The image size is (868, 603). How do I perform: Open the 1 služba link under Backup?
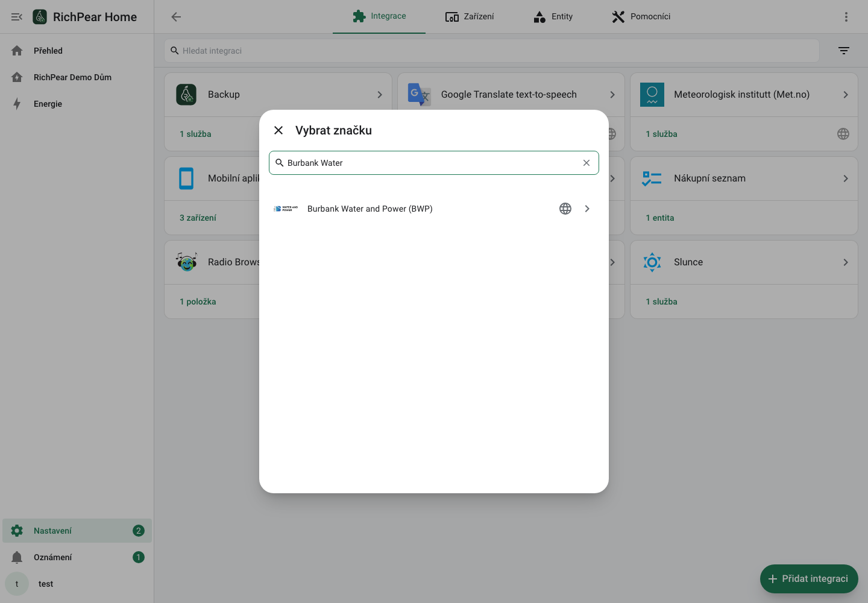(195, 134)
